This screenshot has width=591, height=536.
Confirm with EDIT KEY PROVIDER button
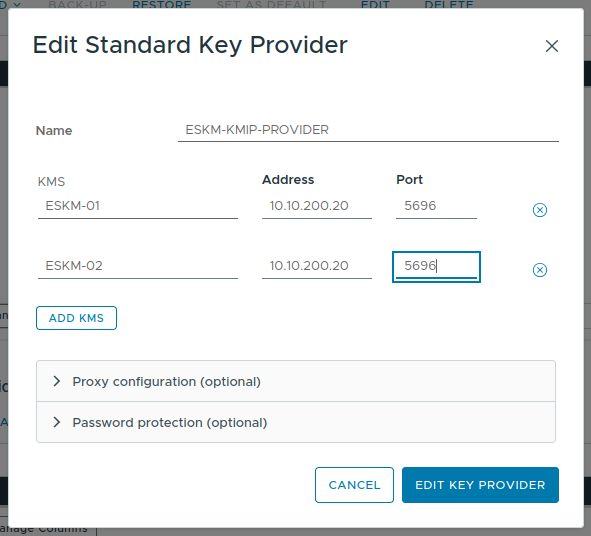click(x=480, y=485)
